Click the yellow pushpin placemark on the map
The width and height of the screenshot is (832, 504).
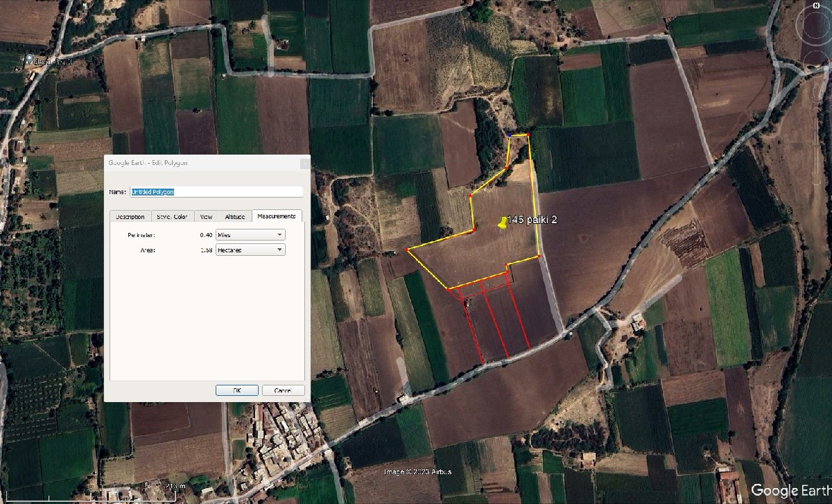click(x=502, y=222)
